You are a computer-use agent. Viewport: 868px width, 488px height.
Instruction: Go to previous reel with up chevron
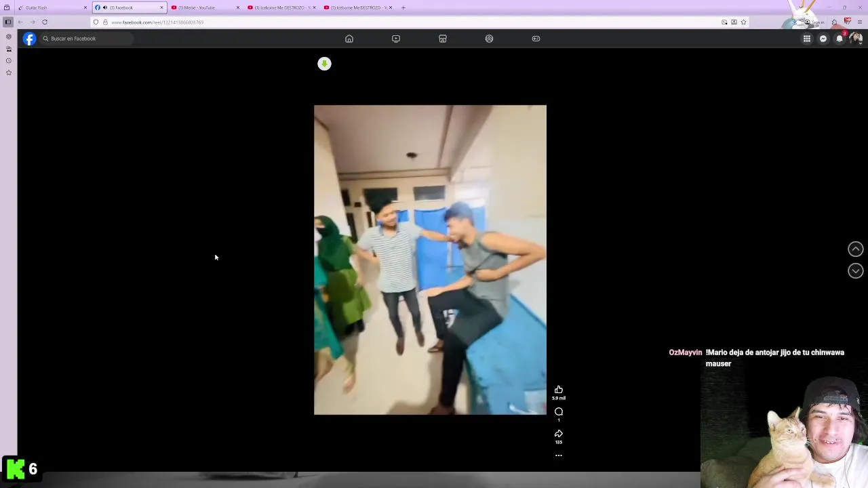pos(856,249)
